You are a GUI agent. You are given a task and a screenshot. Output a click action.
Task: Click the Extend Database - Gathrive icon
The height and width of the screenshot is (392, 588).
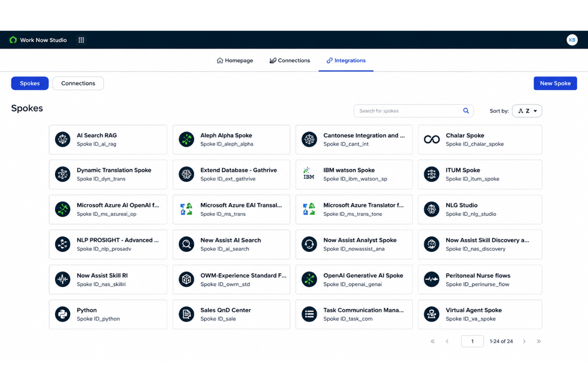coord(186,174)
